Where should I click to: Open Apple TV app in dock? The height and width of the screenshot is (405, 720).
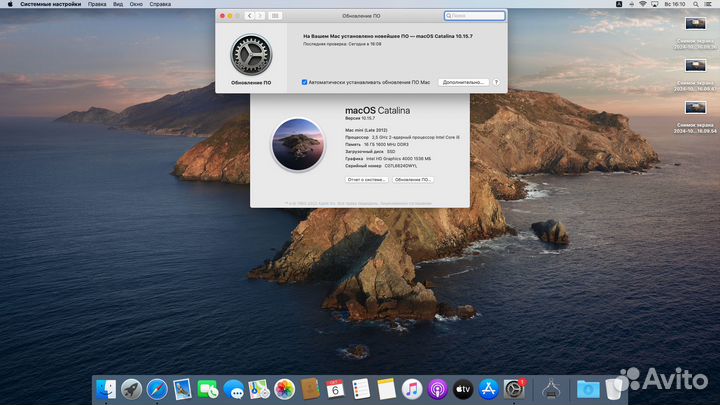pos(463,390)
